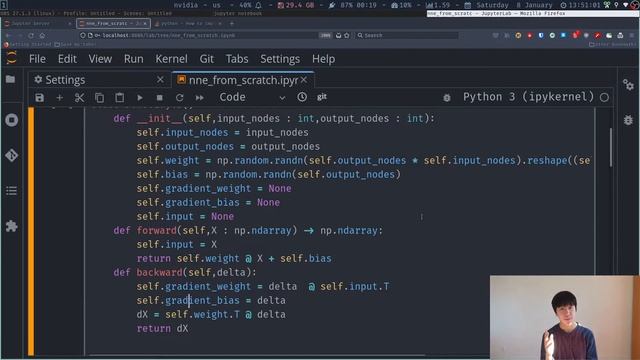Image resolution: width=640 pixels, height=360 pixels.
Task: Close the Settings tab
Action: point(160,80)
